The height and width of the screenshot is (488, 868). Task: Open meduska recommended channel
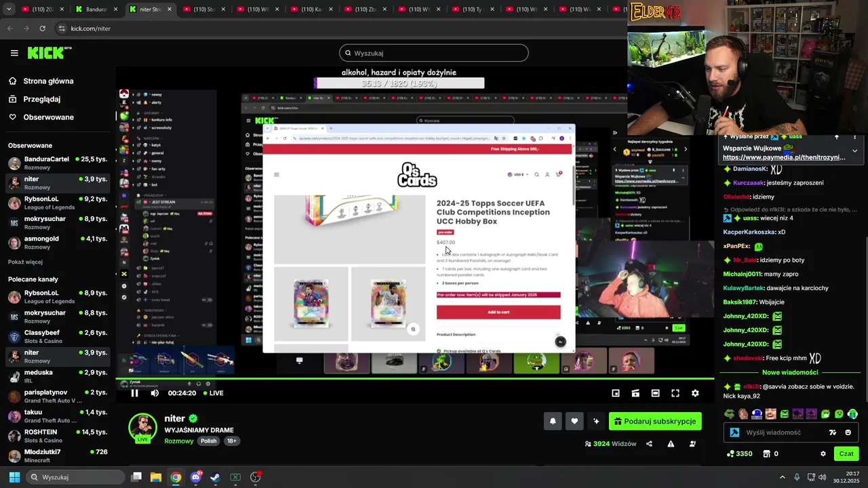click(58, 376)
